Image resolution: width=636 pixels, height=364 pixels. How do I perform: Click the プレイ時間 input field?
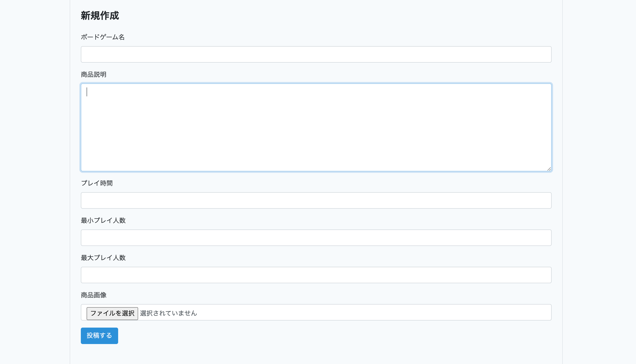pos(316,200)
